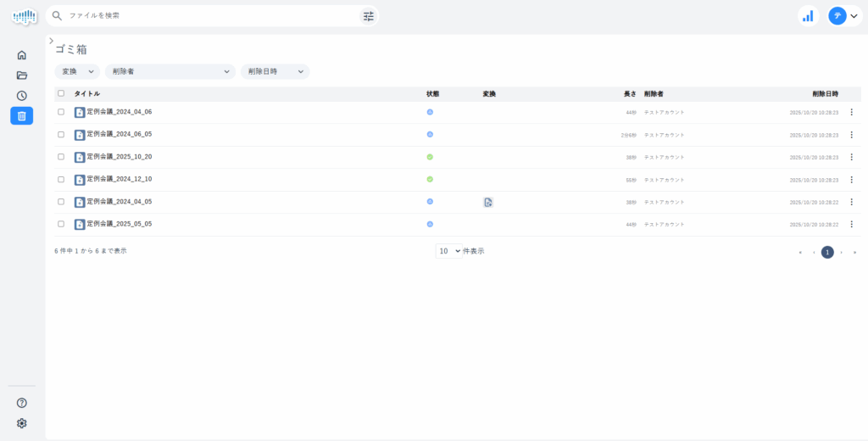Open the more options menu for 定例会議_2025_10_20
Image resolution: width=868 pixels, height=441 pixels.
851,157
